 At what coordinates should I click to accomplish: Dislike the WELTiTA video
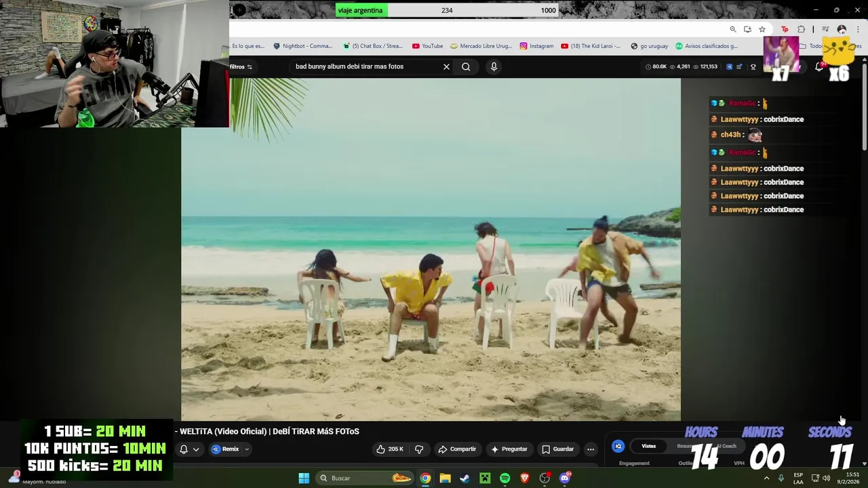pos(419,449)
